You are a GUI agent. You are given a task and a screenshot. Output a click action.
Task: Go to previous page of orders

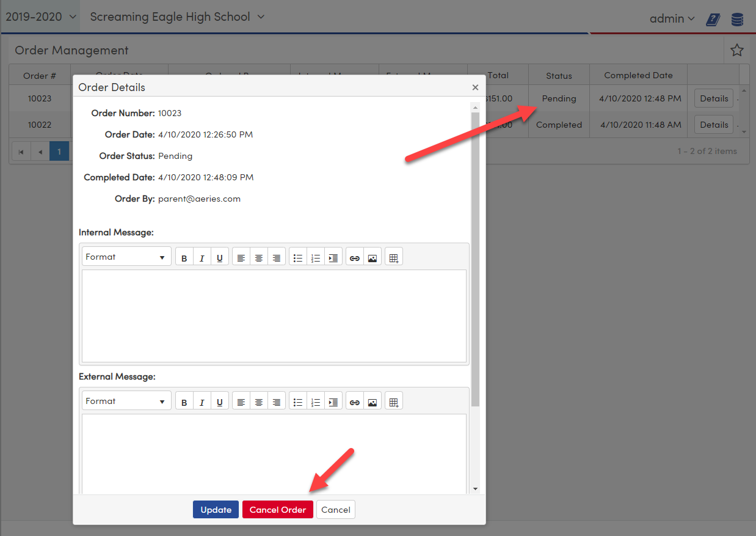pos(40,151)
